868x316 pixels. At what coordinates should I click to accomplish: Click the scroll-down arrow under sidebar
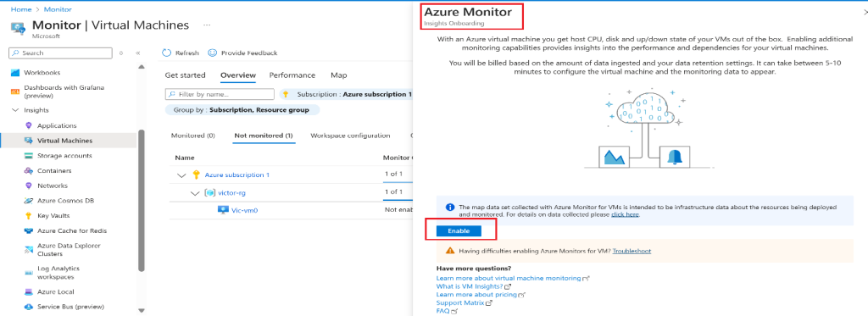142,310
